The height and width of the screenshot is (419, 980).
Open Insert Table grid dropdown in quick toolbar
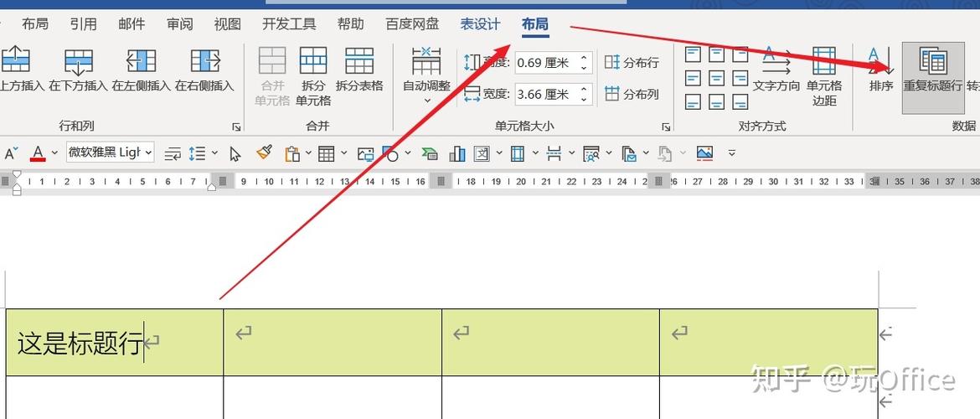(343, 153)
